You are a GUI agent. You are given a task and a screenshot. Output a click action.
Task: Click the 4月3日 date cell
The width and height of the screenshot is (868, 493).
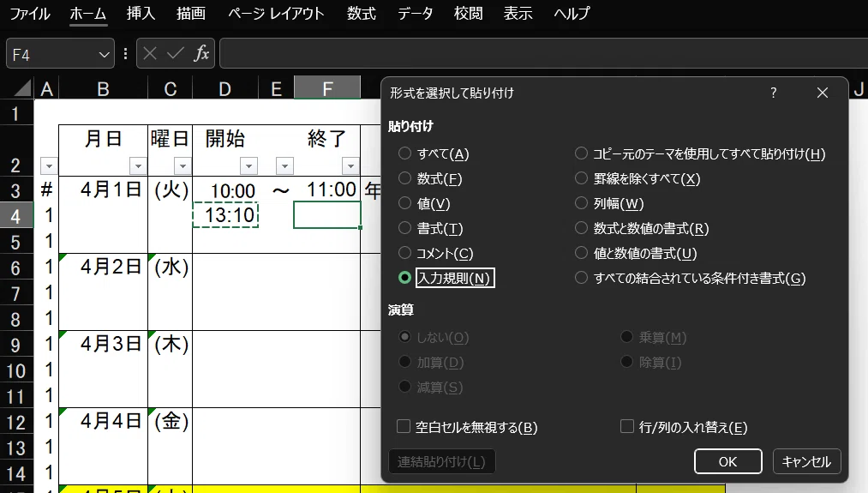coord(103,344)
